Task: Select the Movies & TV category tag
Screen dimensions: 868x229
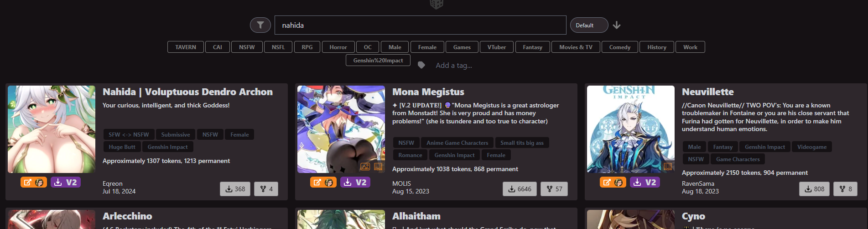Action: click(576, 47)
